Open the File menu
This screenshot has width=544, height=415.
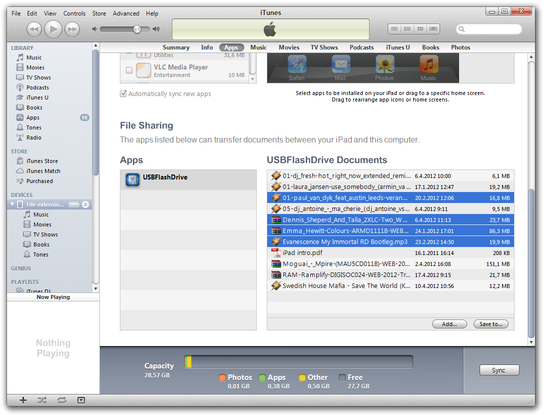point(16,14)
